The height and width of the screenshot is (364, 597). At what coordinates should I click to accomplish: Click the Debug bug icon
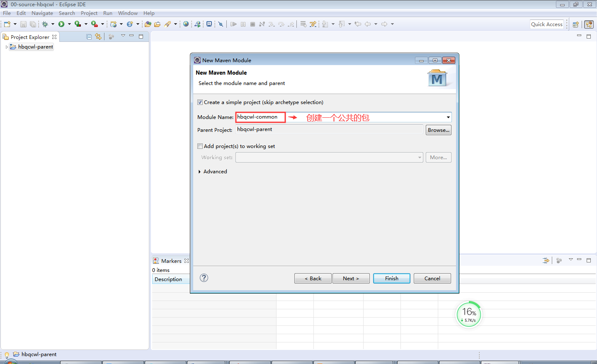point(45,24)
